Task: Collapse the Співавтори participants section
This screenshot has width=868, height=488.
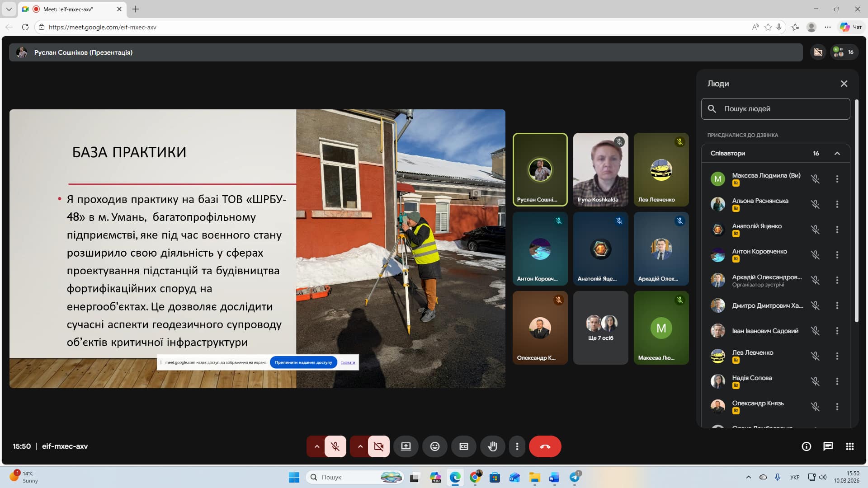Action: (837, 154)
